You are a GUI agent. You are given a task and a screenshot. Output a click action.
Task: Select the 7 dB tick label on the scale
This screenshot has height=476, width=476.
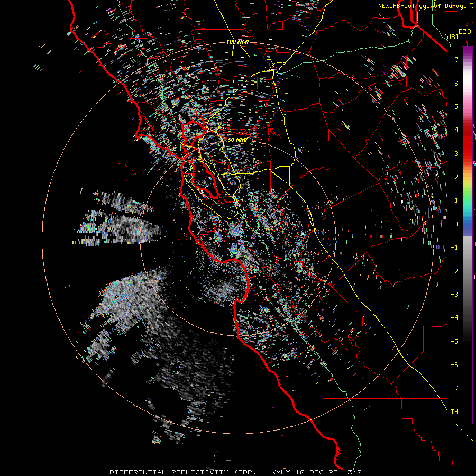tap(456, 59)
